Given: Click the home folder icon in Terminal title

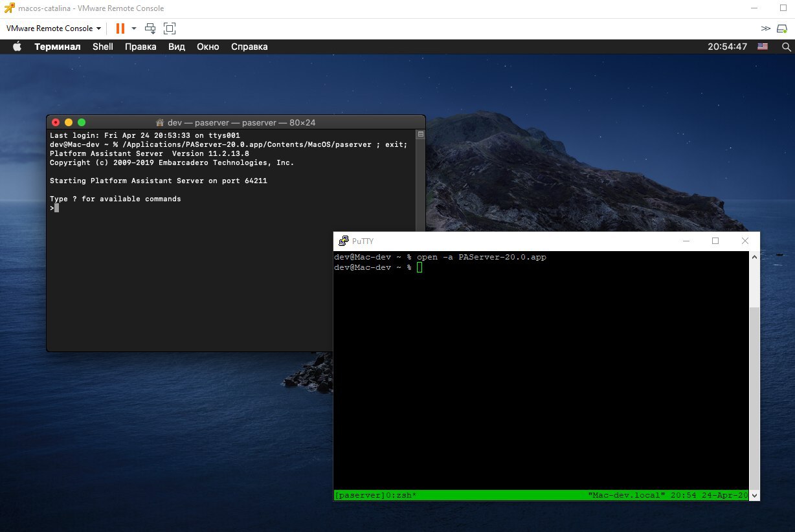Looking at the screenshot, I should point(161,122).
